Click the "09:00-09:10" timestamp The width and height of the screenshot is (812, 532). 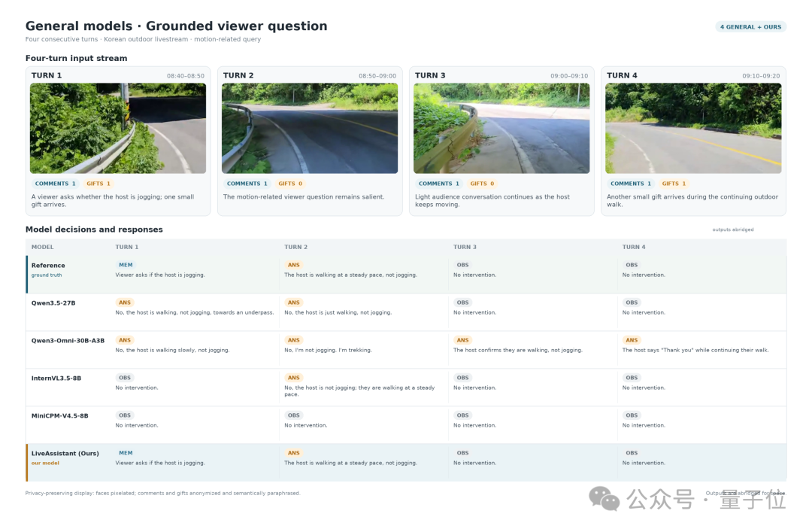tap(569, 76)
